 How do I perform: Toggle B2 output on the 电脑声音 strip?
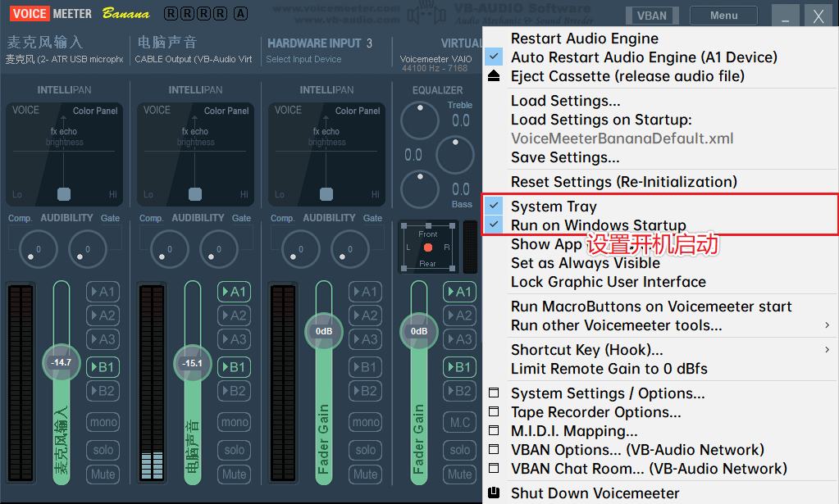pos(234,391)
